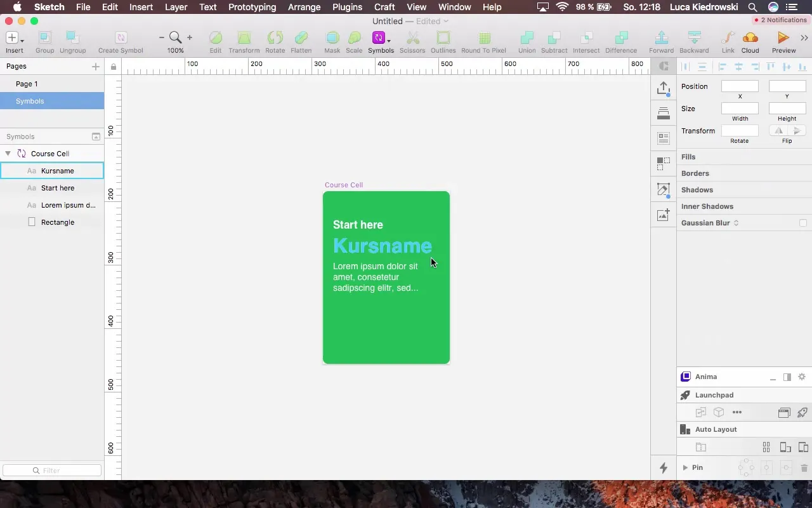812x508 pixels.
Task: Select the Start here text layer
Action: [52, 188]
